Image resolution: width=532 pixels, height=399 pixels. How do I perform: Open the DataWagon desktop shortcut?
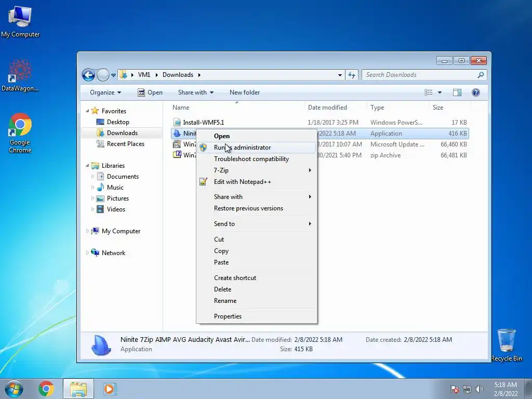(x=20, y=76)
